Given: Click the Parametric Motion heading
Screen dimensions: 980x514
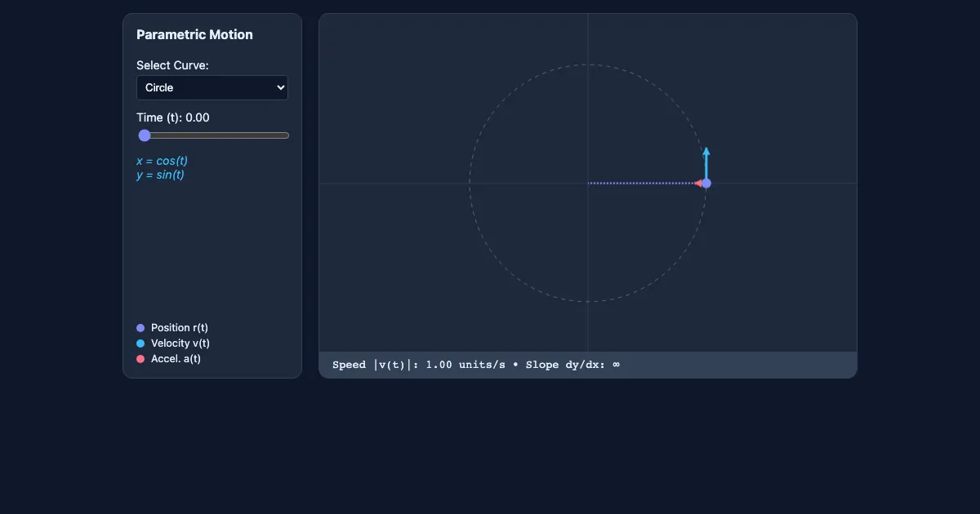Looking at the screenshot, I should pos(194,34).
